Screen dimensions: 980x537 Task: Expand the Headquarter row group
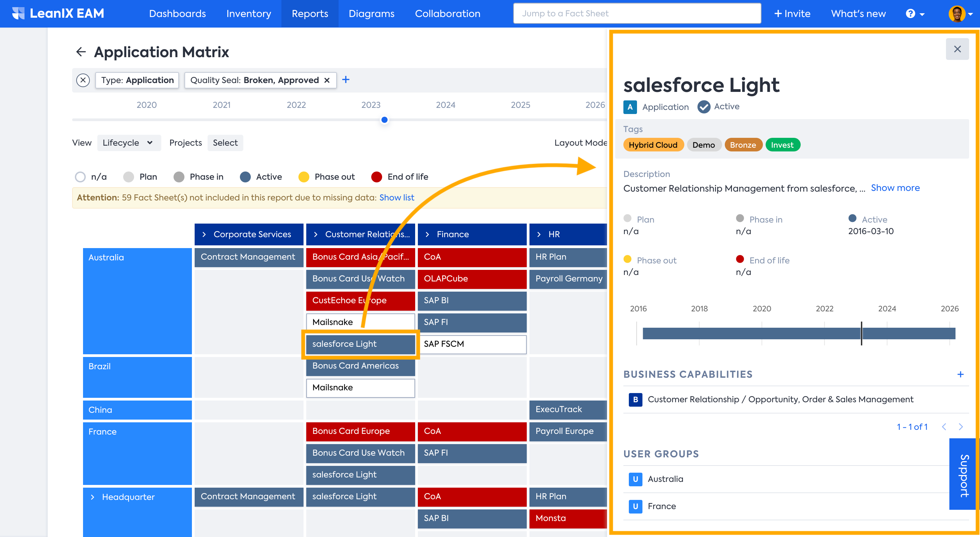click(93, 497)
